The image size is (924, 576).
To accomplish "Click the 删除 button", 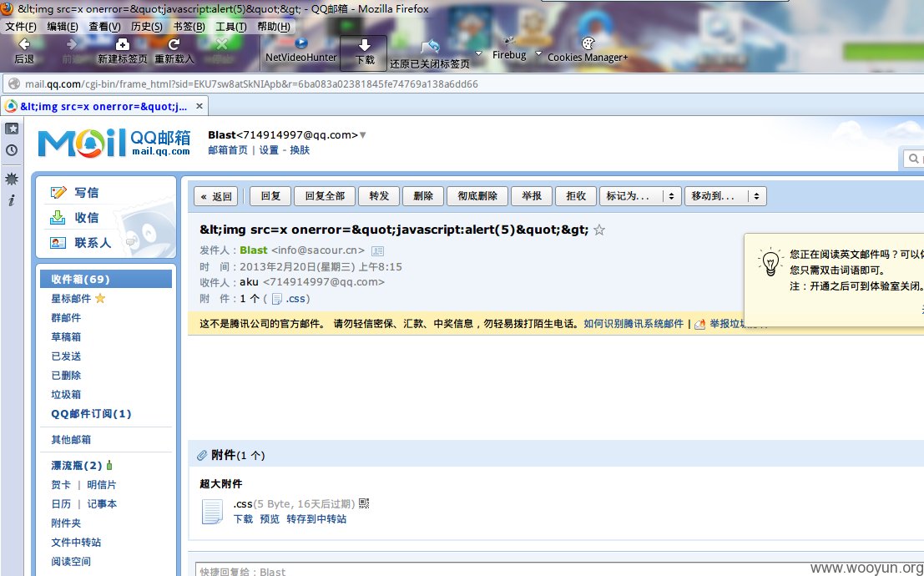I will (423, 196).
